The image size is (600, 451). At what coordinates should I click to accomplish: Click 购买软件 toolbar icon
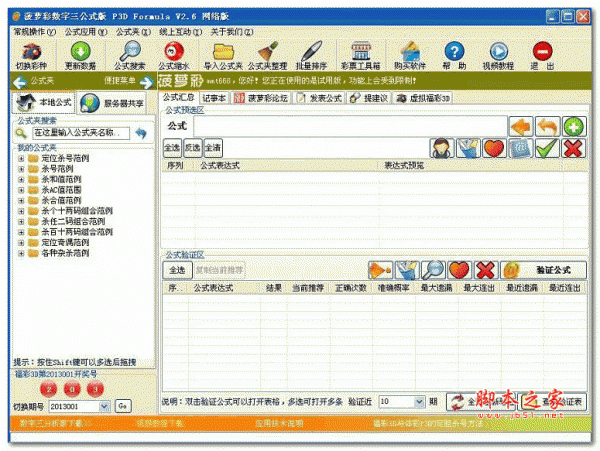click(410, 56)
